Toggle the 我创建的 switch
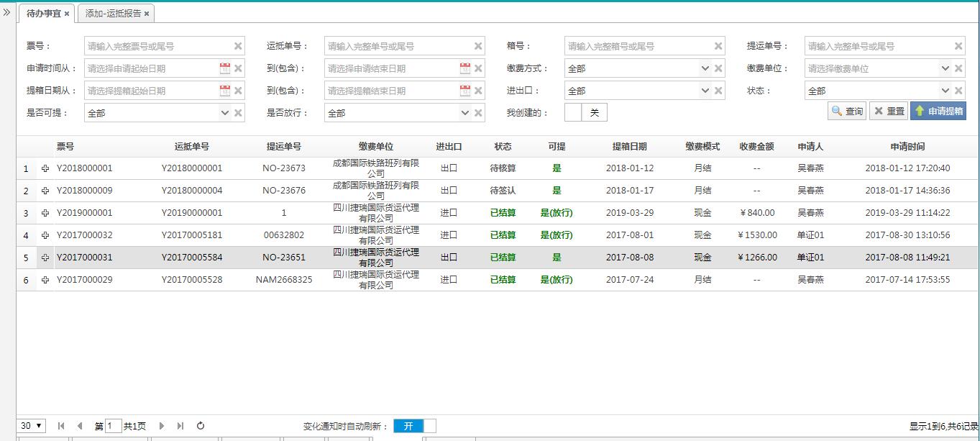This screenshot has width=980, height=441. pyautogui.click(x=586, y=113)
